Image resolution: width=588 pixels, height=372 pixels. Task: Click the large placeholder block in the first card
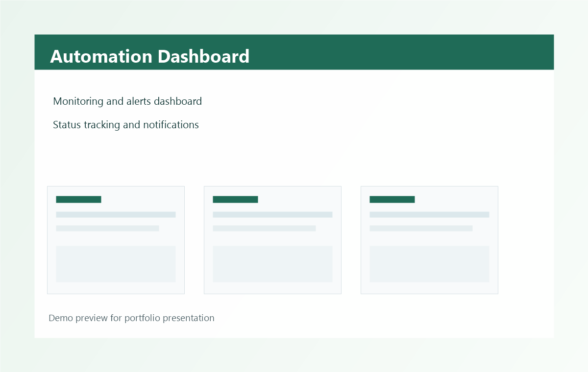point(116,264)
